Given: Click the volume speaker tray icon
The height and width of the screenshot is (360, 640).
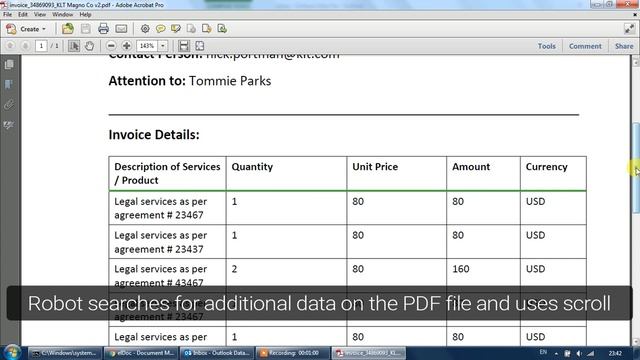Looking at the screenshot, I should click(579, 353).
